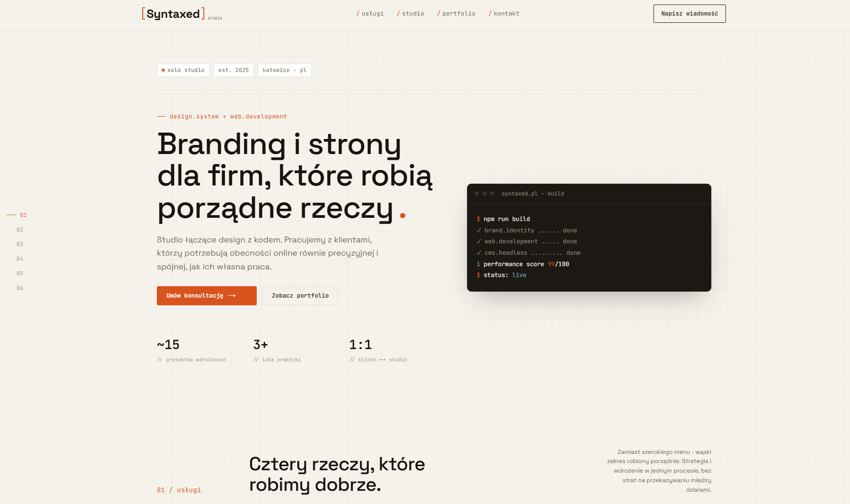Click the 1:1 statistic value
Image resolution: width=850 pixels, height=504 pixels.
[360, 345]
